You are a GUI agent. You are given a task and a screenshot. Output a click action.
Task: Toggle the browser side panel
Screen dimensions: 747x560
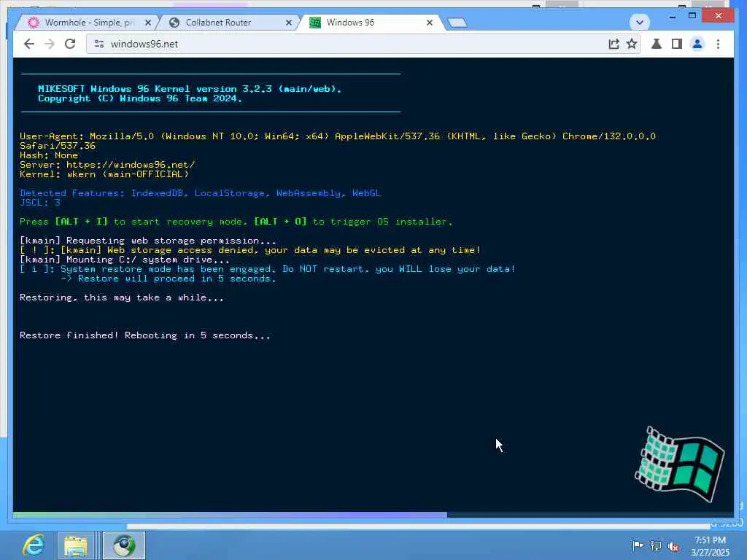pyautogui.click(x=676, y=44)
